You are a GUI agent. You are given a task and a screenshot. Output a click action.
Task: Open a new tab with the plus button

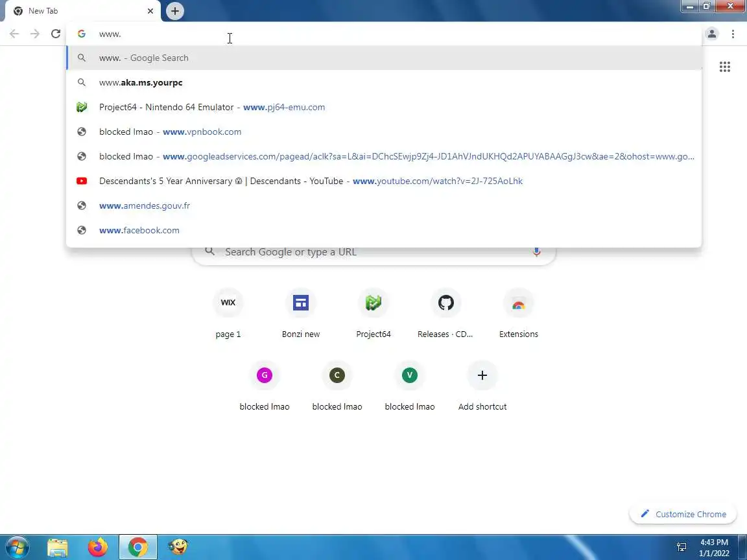tap(175, 11)
